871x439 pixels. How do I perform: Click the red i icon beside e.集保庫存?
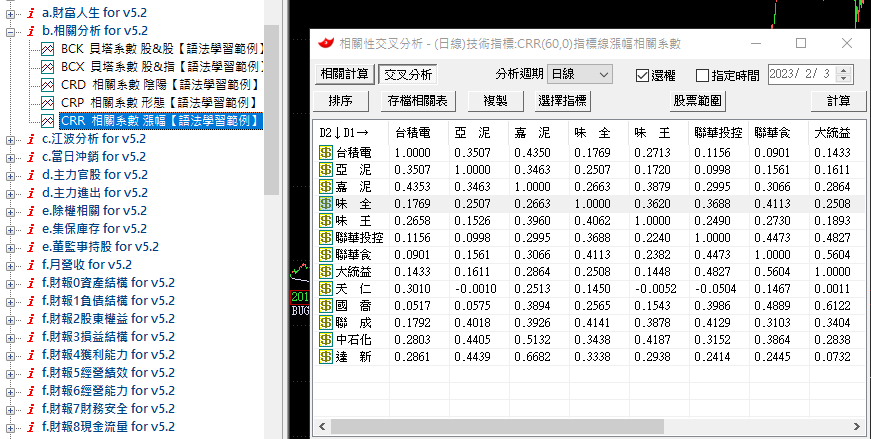click(x=31, y=229)
